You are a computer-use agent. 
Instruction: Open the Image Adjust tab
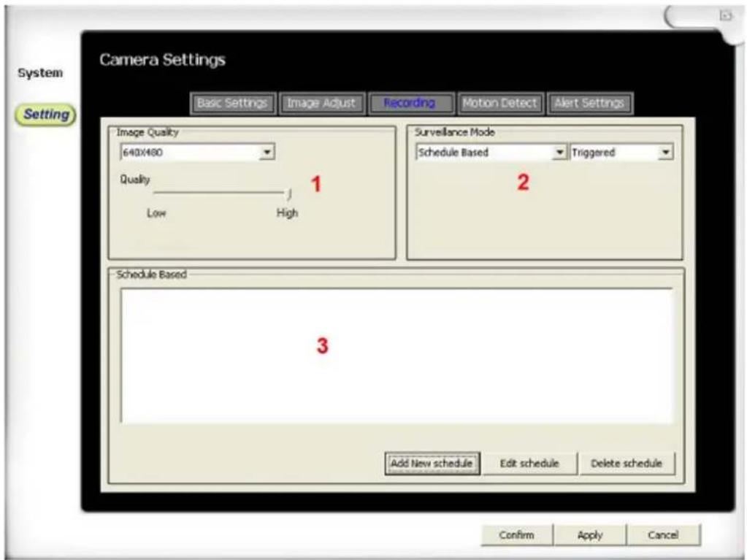tap(321, 104)
